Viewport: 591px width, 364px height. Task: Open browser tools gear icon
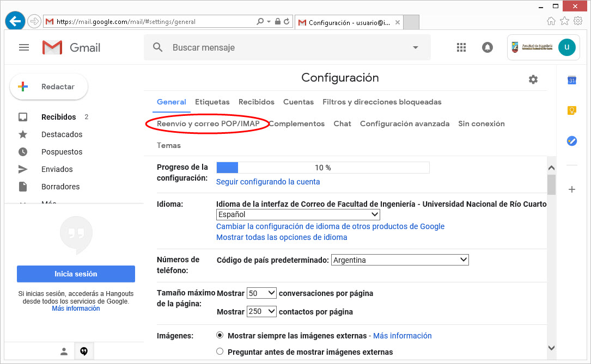point(578,21)
